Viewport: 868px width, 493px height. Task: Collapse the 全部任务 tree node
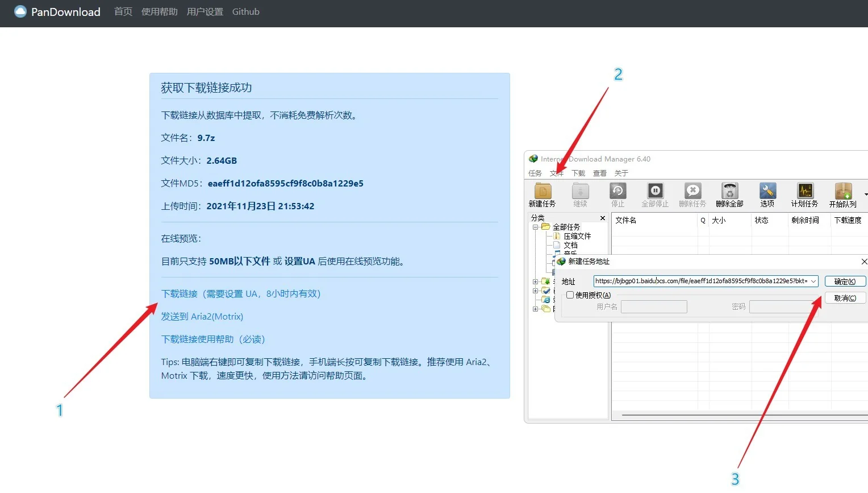tap(535, 227)
